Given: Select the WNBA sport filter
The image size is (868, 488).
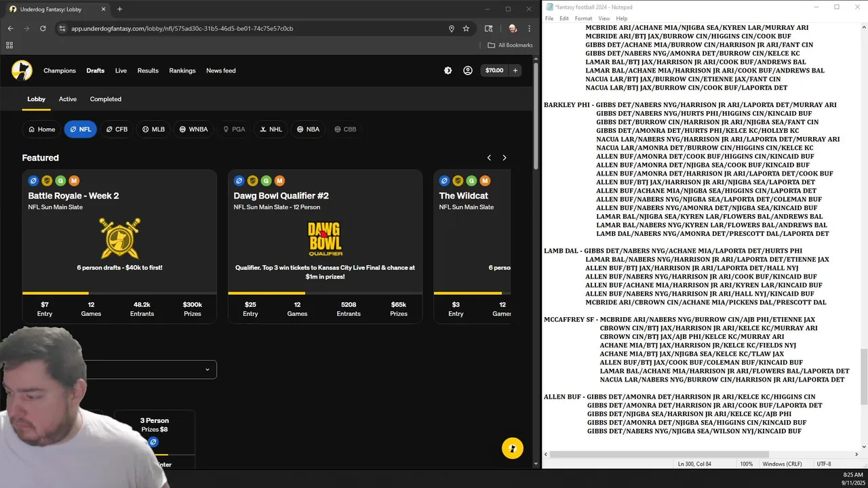Looking at the screenshot, I should tap(193, 129).
